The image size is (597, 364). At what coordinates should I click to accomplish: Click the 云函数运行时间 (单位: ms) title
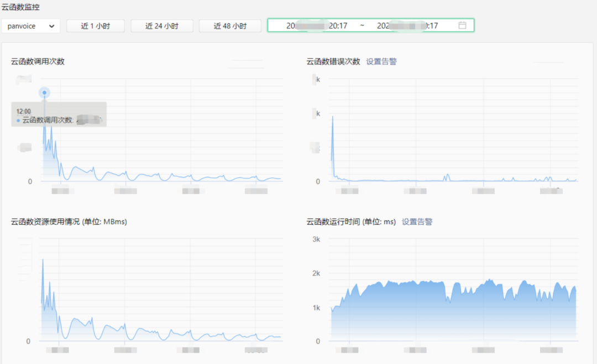[x=351, y=221]
